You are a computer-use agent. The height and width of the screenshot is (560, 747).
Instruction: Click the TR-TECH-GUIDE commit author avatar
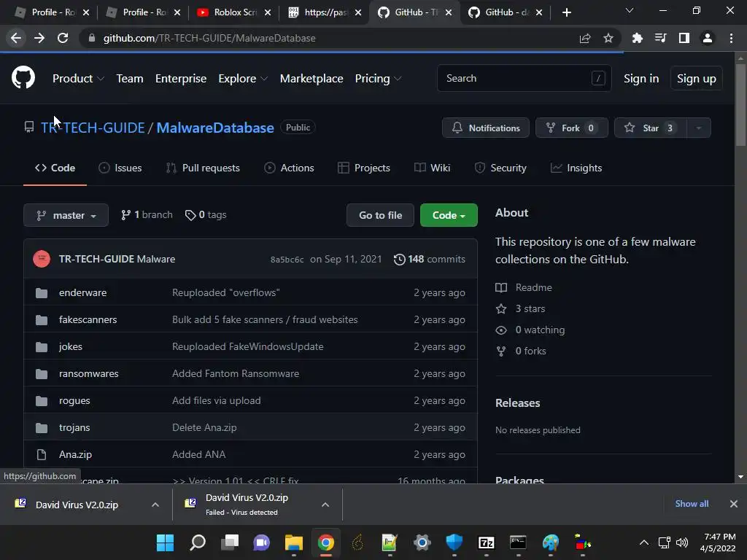pos(42,259)
